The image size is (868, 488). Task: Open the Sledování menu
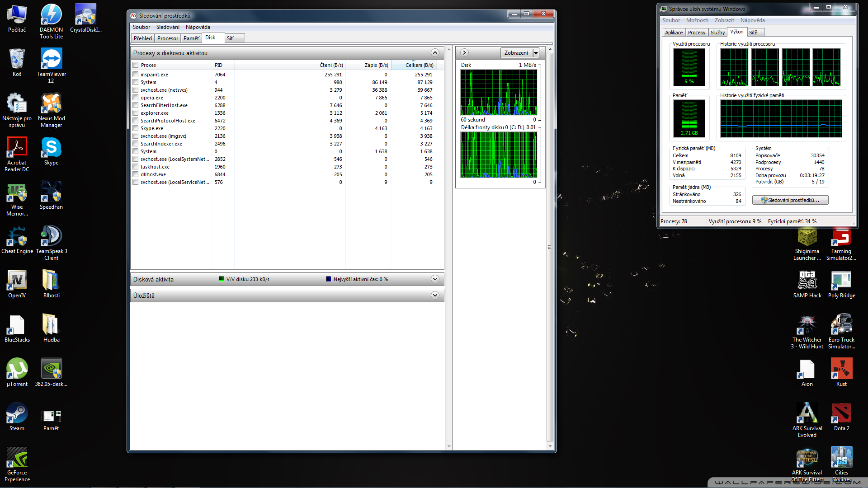[168, 27]
